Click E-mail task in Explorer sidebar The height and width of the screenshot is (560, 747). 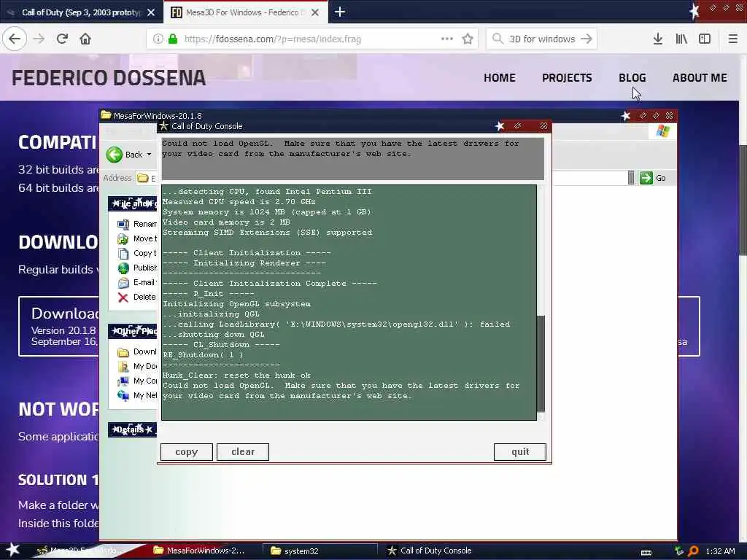coord(136,282)
